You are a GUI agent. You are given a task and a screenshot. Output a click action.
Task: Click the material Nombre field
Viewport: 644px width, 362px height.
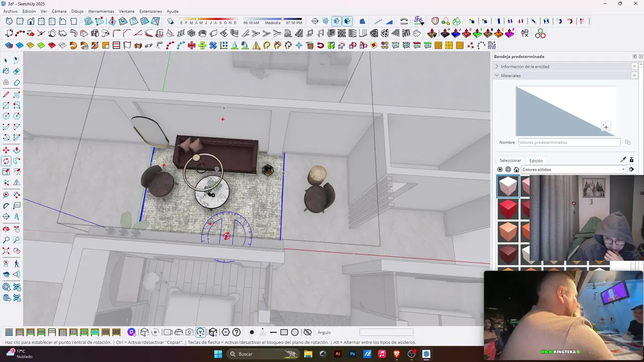[x=569, y=142]
